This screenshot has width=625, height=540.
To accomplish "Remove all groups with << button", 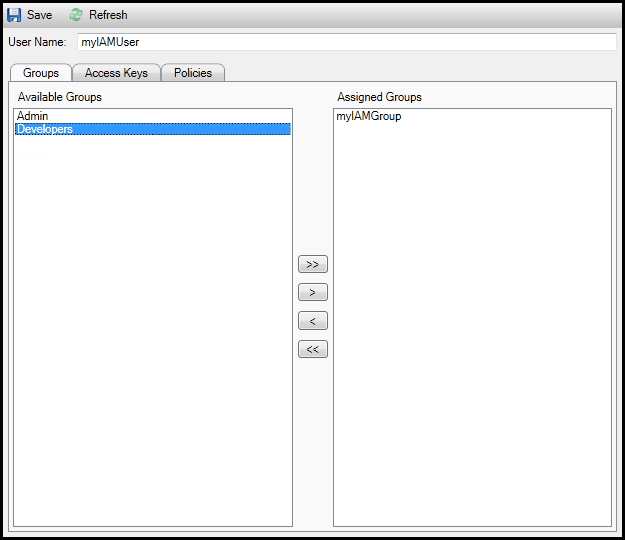I will [313, 349].
